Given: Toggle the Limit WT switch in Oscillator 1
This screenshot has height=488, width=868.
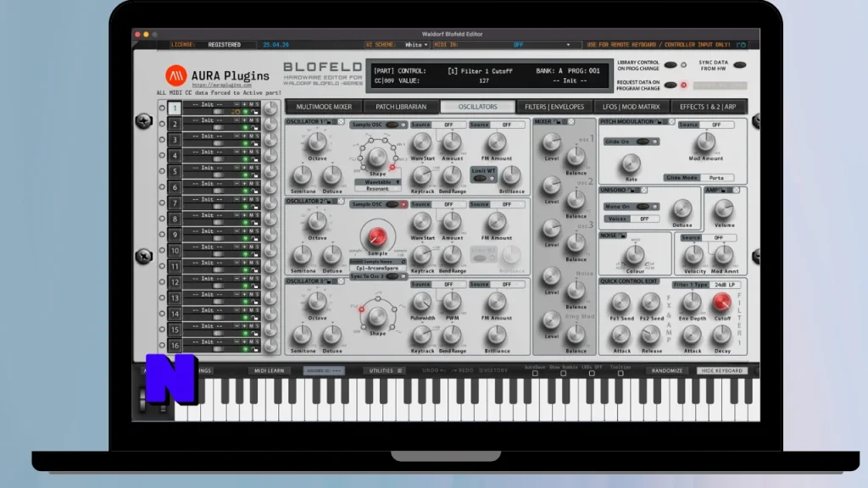Looking at the screenshot, I should tap(480, 178).
